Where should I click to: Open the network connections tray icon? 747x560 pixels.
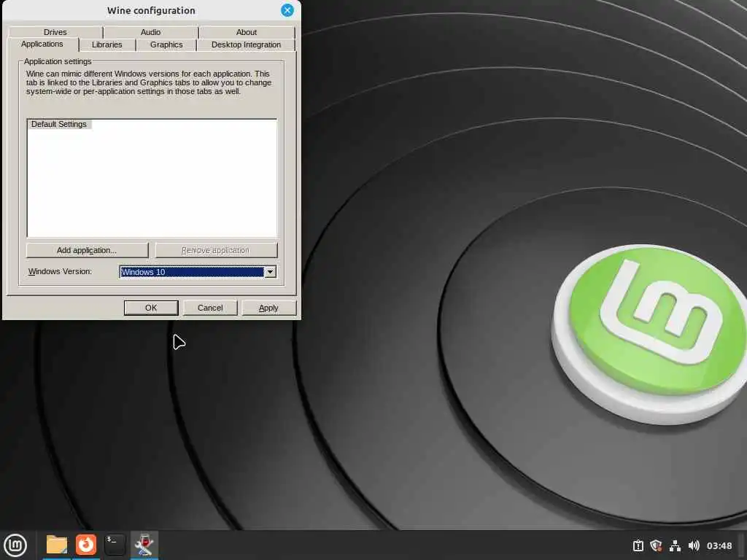[675, 545]
